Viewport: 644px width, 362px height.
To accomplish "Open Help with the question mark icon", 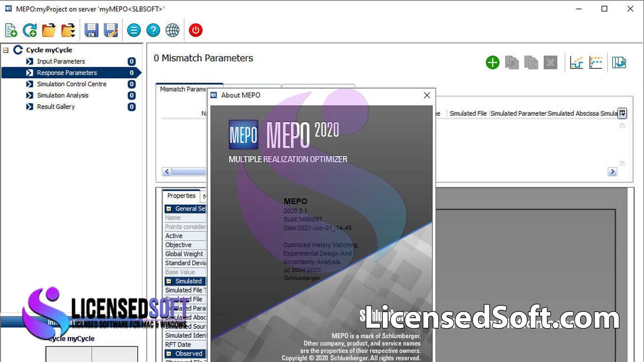I will point(153,30).
